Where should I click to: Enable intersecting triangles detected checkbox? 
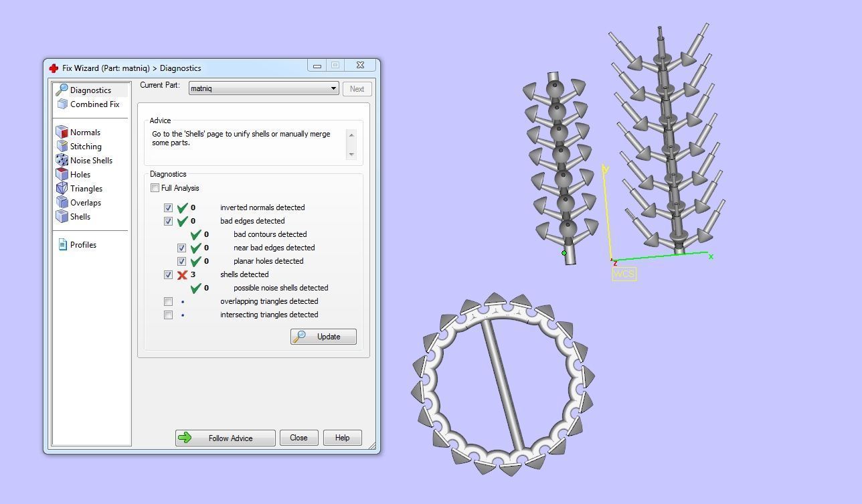(168, 315)
